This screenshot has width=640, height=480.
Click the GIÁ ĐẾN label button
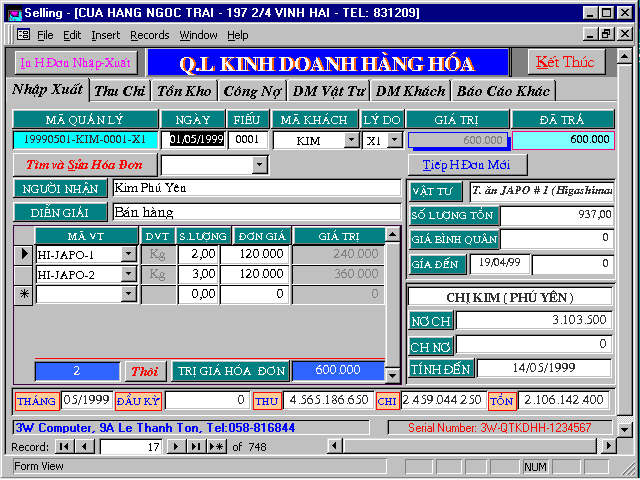[438, 264]
